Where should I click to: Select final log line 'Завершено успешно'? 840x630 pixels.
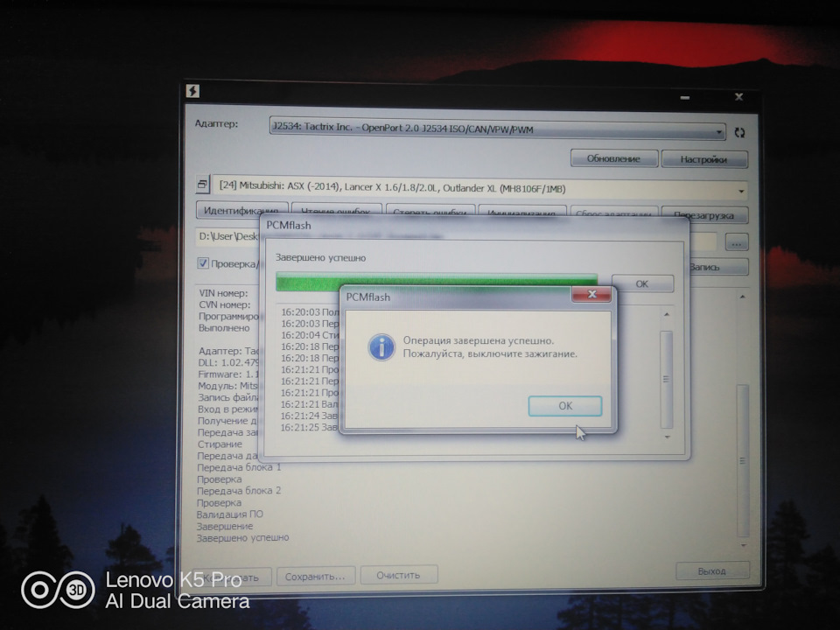(242, 537)
